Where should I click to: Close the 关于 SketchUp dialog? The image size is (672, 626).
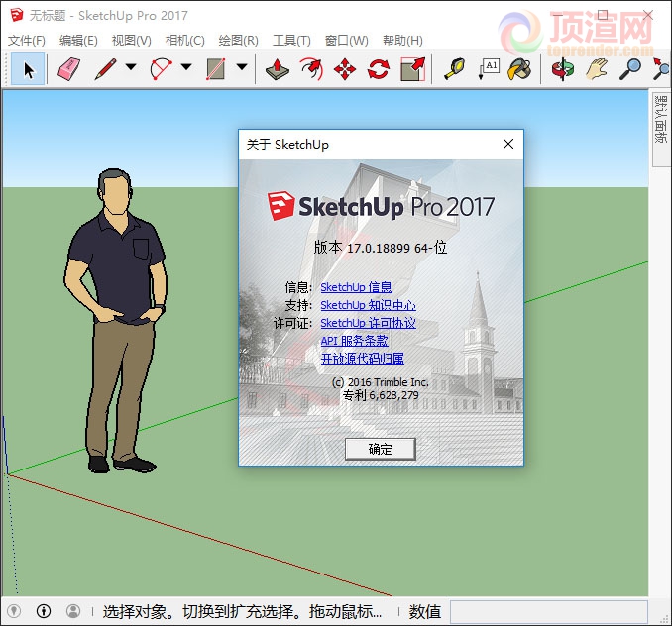point(508,144)
